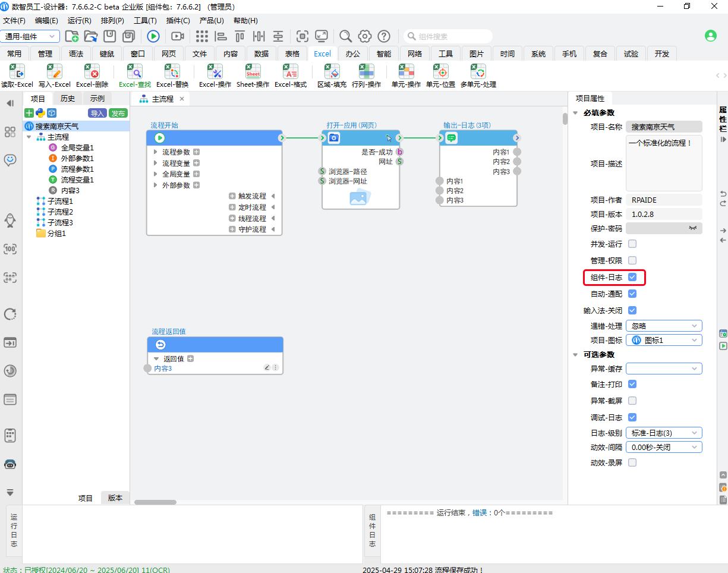
Task: Open the 遇错-处理 dropdown
Action: pyautogui.click(x=664, y=326)
